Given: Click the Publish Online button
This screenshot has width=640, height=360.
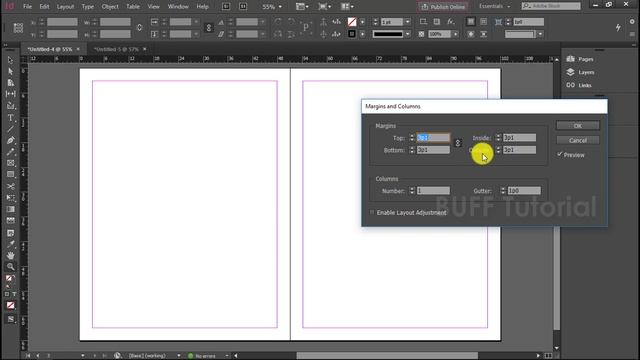Looking at the screenshot, I should (x=443, y=7).
